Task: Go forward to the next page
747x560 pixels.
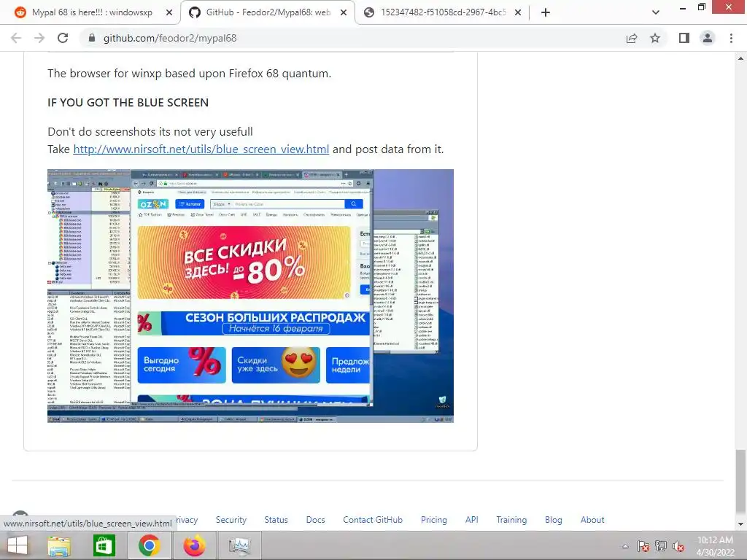Action: 39,38
